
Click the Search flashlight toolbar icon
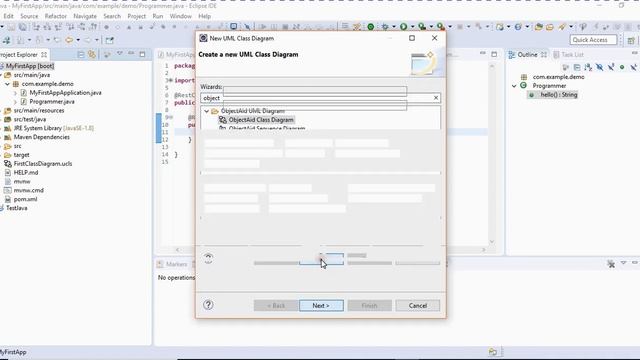point(562,27)
